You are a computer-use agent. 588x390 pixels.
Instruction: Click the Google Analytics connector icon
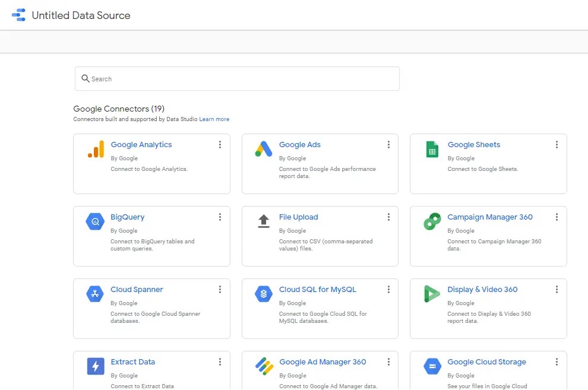96,149
